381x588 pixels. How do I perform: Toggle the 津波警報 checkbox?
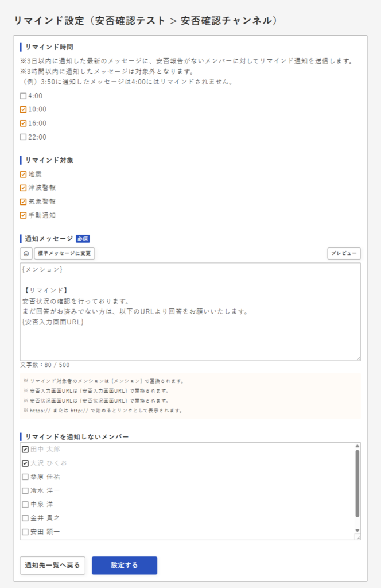pos(23,188)
